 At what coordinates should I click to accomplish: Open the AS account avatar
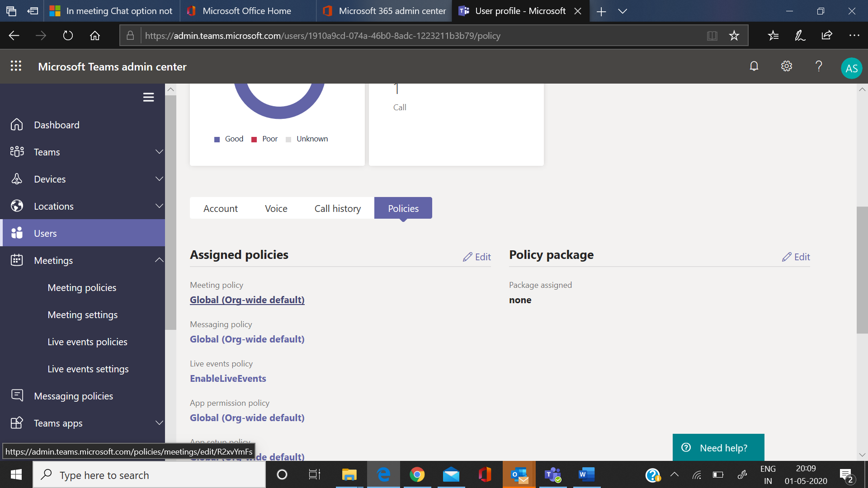pyautogui.click(x=851, y=68)
